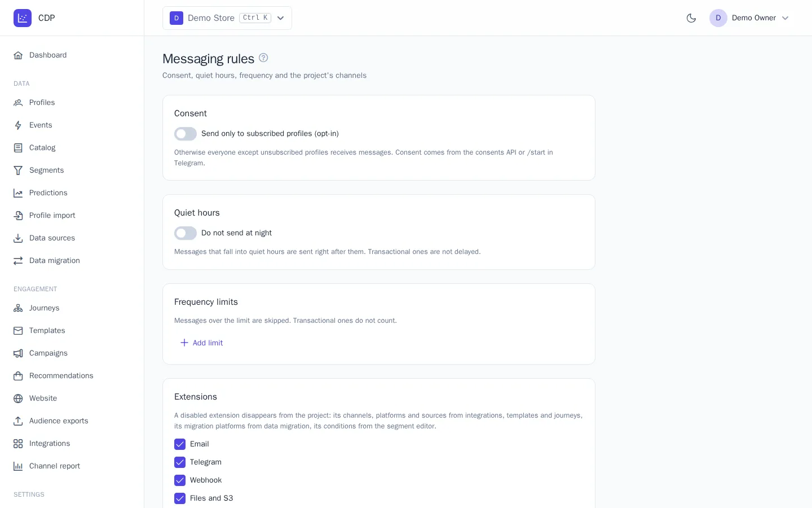
Task: Toggle dark mode moon icon
Action: tap(691, 18)
